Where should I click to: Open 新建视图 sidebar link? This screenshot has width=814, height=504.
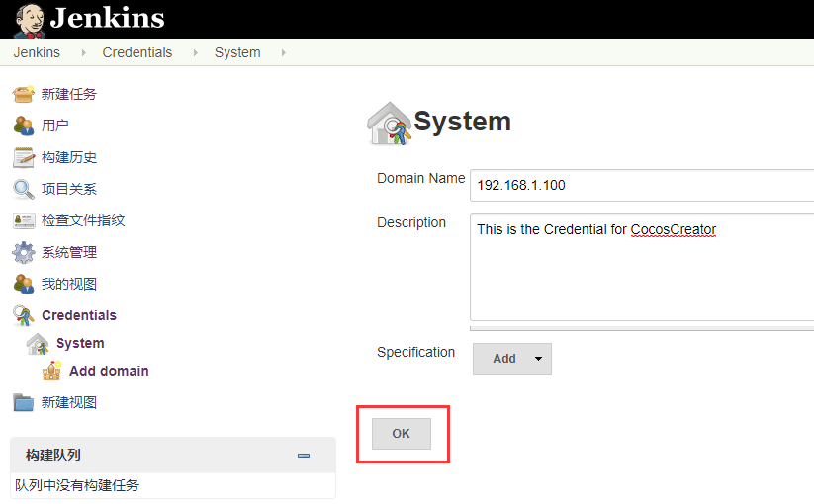[69, 402]
